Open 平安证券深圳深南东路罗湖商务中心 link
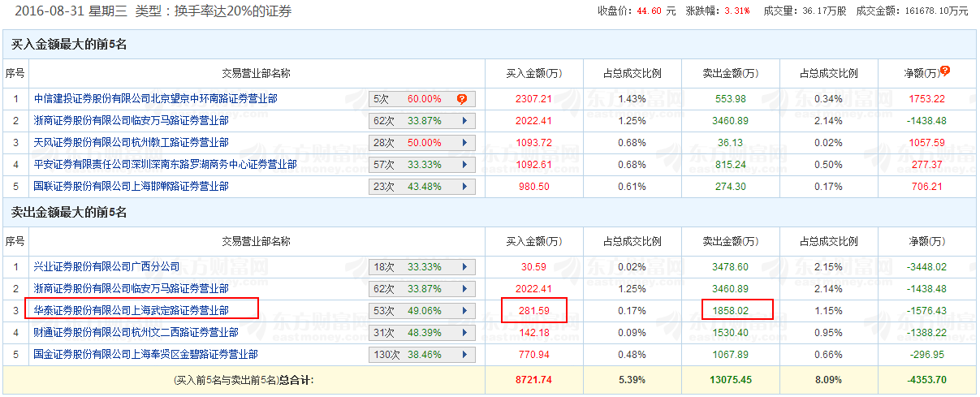 click(x=166, y=165)
